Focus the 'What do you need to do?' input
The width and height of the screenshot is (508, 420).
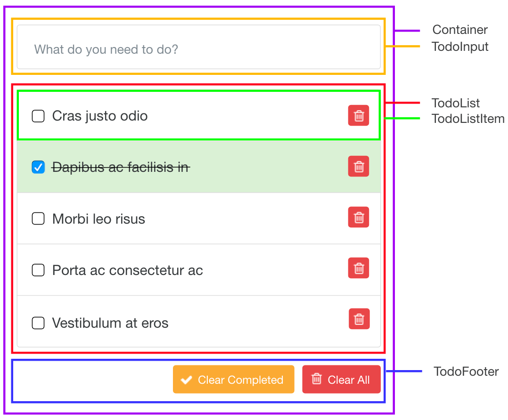[198, 49]
